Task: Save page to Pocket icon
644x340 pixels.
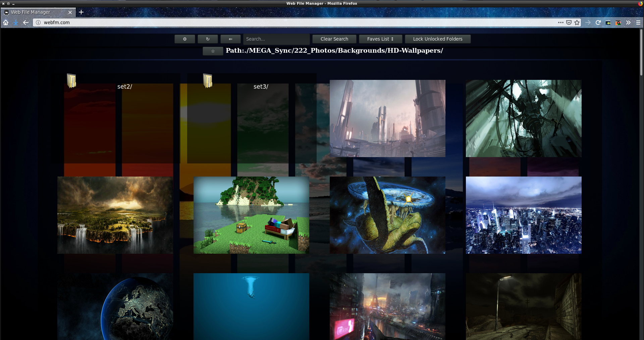Action: [x=569, y=22]
